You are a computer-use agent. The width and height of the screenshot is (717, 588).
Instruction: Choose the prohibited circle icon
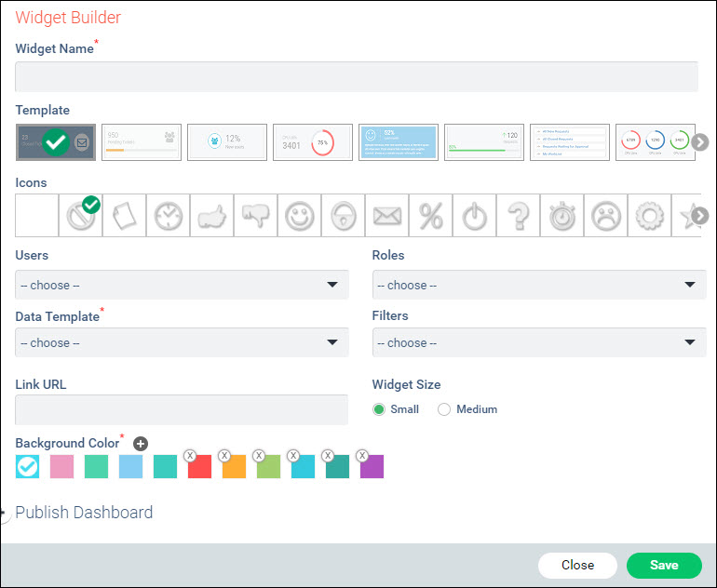(81, 215)
